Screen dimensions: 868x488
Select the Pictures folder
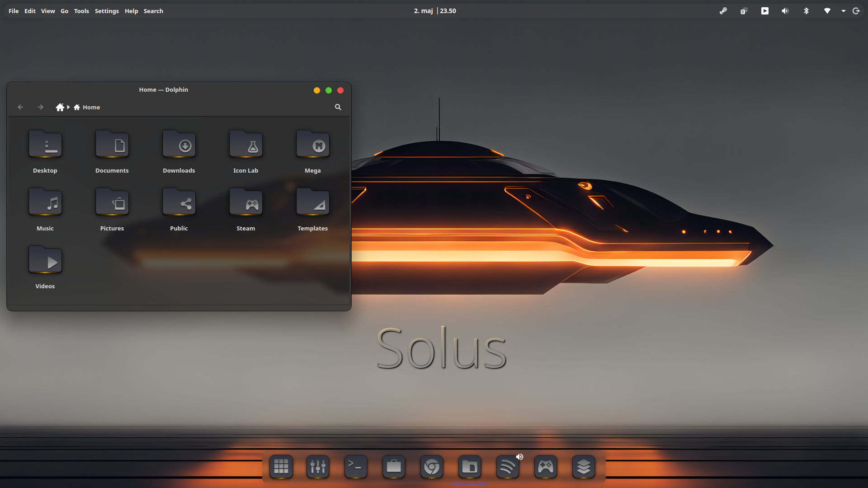[112, 209]
